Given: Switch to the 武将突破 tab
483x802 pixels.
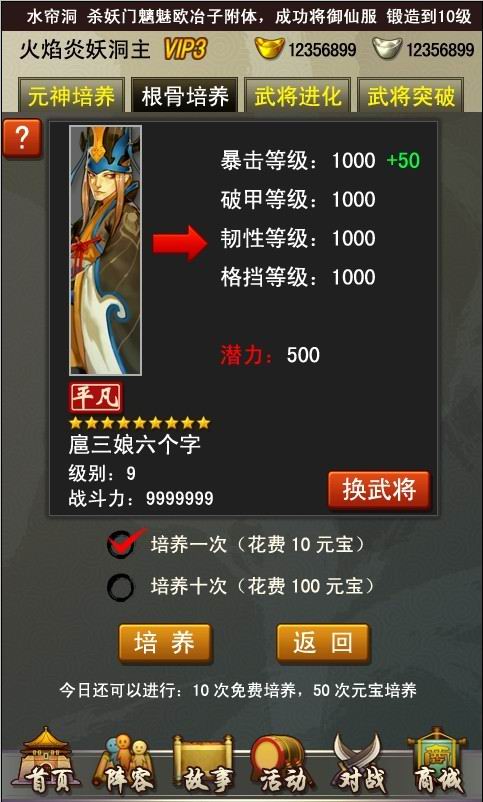Looking at the screenshot, I should pos(411,96).
